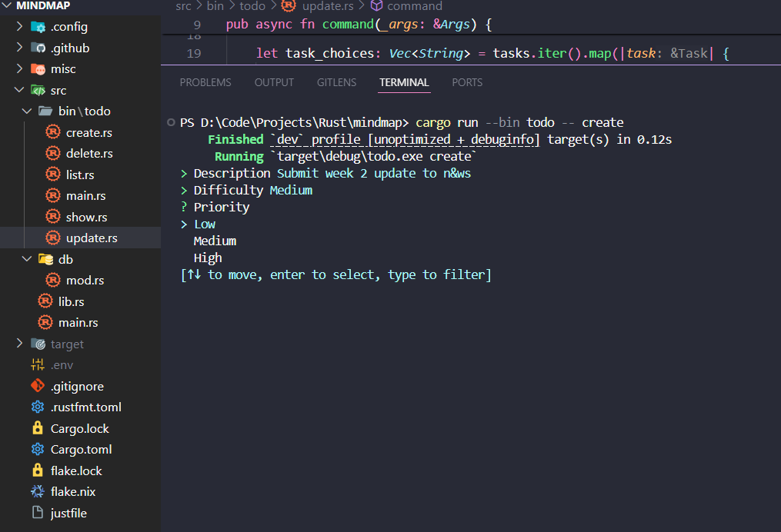Collapse the src folder chevron

[x=19, y=90]
